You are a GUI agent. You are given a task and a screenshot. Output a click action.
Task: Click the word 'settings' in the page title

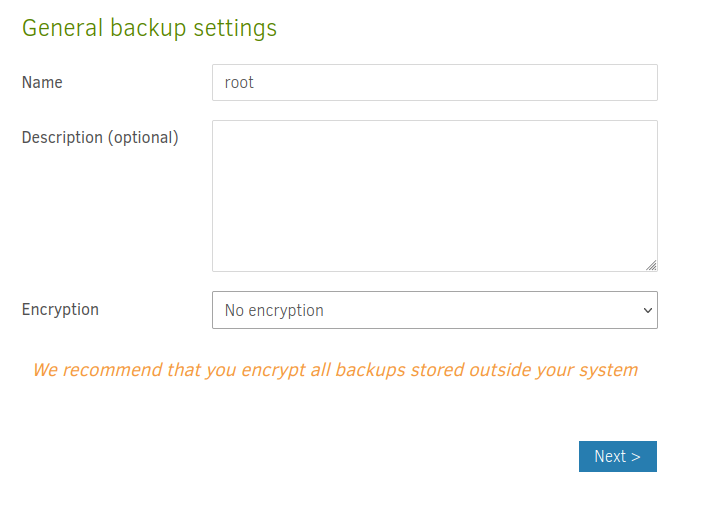[236, 28]
